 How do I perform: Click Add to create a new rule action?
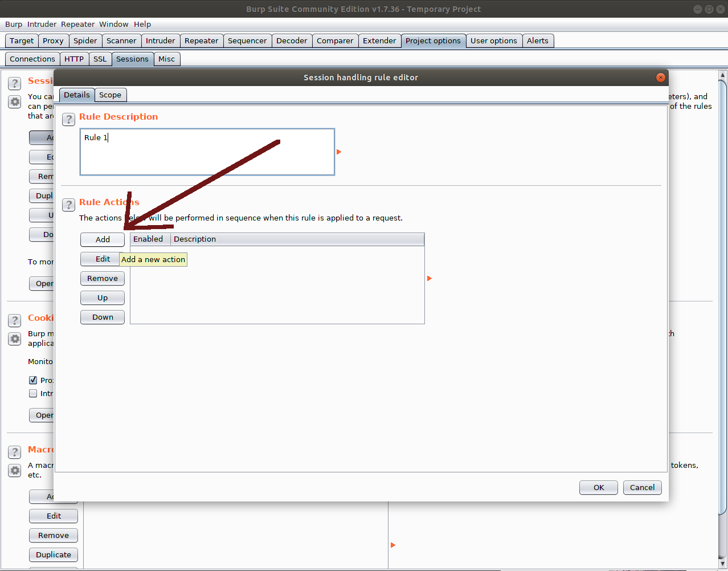coord(103,240)
